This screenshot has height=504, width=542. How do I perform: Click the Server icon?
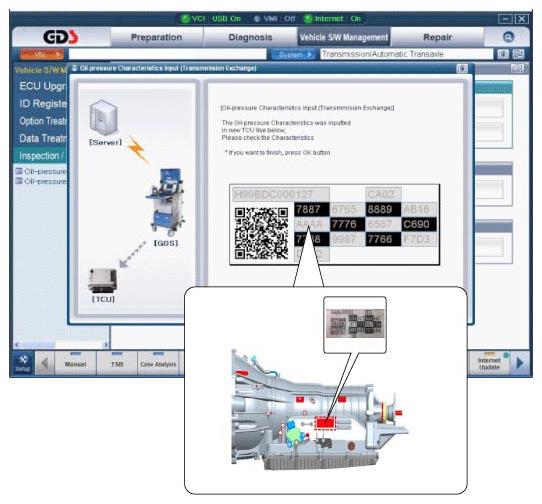tap(103, 118)
